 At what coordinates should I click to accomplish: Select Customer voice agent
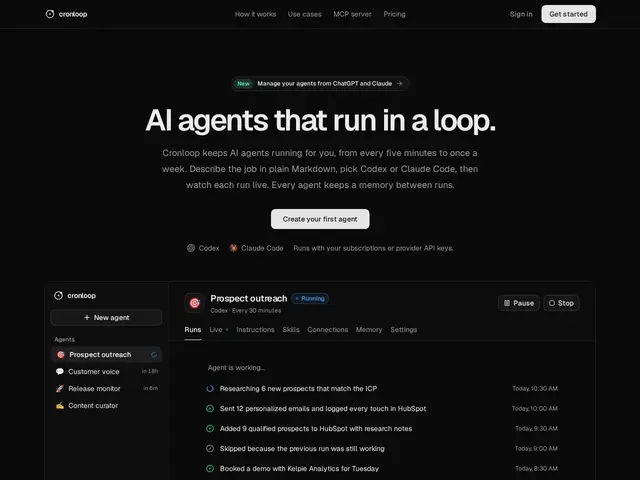106,371
